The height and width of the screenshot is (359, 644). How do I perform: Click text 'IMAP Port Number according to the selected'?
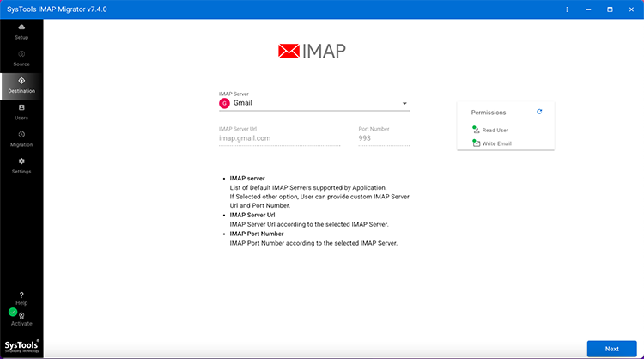point(294,243)
